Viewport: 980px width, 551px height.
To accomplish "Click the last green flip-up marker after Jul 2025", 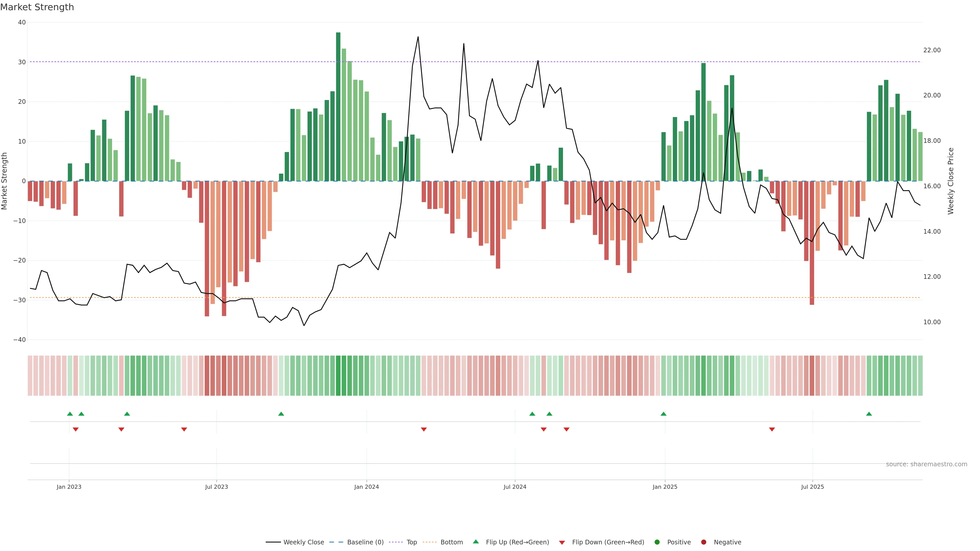I will [x=869, y=414].
